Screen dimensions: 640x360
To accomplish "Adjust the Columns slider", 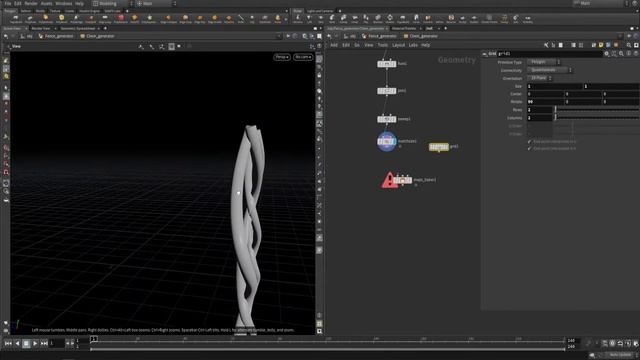I will pyautogui.click(x=596, y=118).
